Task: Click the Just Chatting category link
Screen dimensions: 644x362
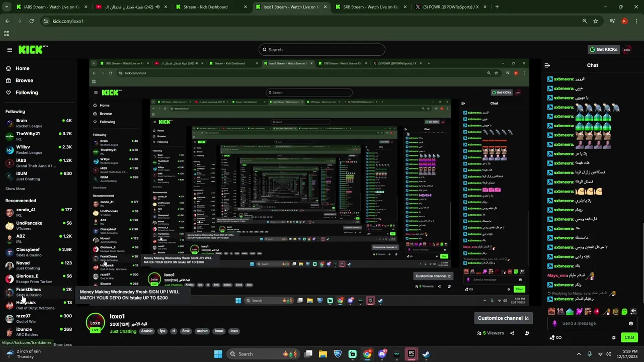Action: [x=123, y=331]
